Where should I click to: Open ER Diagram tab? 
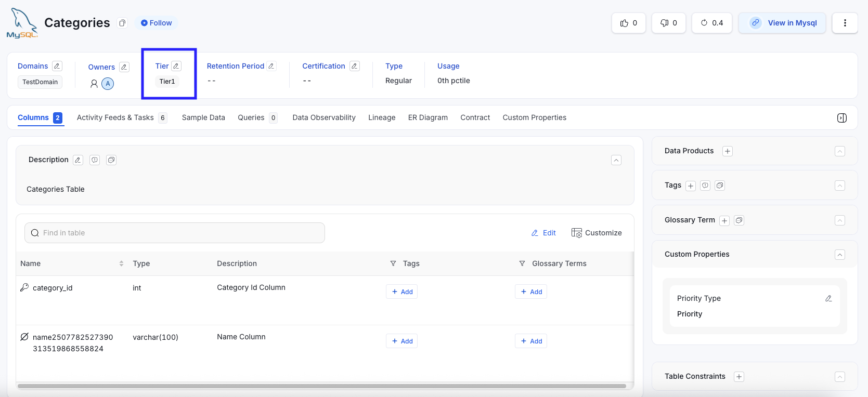click(x=428, y=118)
